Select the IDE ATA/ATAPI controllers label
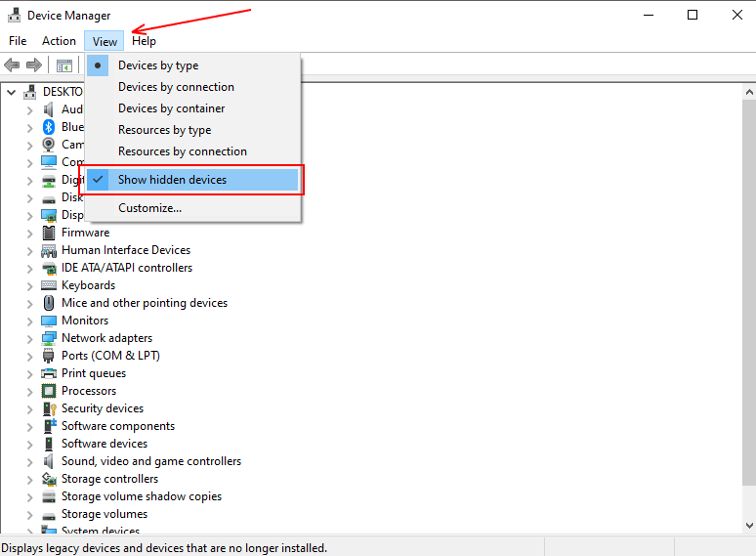 click(x=127, y=268)
